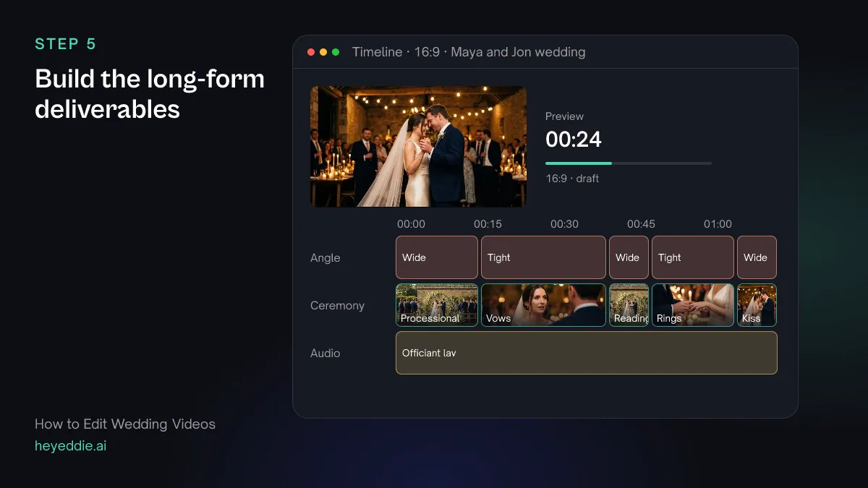868x488 pixels.
Task: Click the Preview label
Action: [x=564, y=116]
